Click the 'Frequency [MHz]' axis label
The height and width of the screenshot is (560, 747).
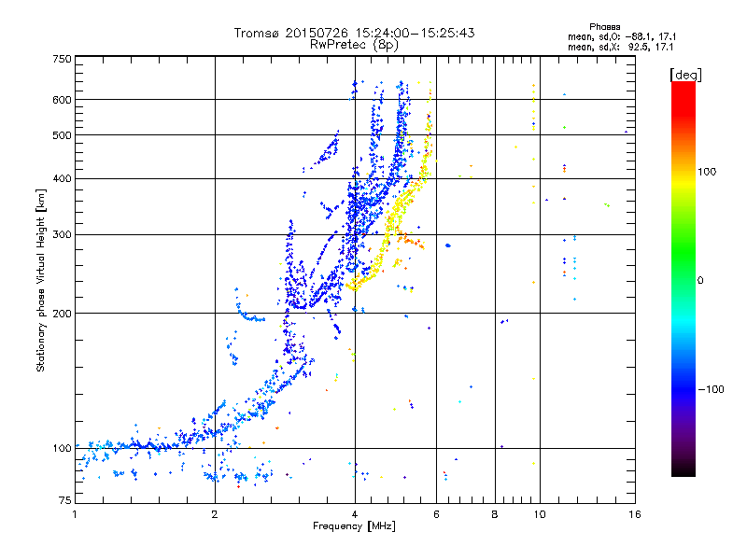(354, 526)
